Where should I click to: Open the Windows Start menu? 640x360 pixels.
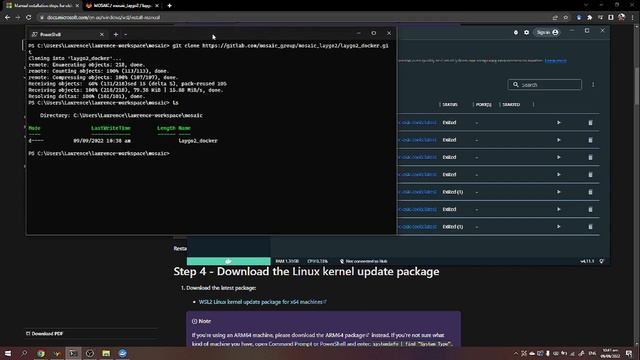pos(8,353)
